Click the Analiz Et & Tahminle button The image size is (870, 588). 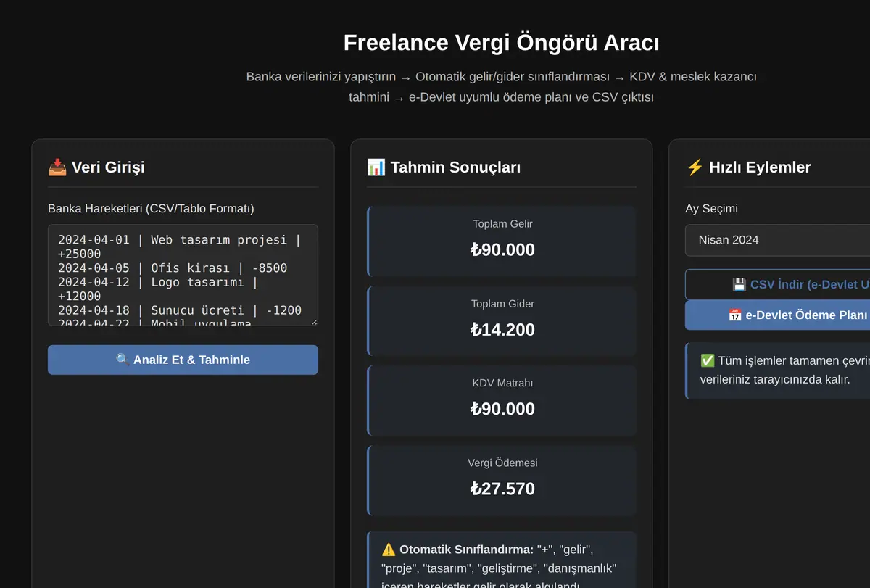point(183,360)
